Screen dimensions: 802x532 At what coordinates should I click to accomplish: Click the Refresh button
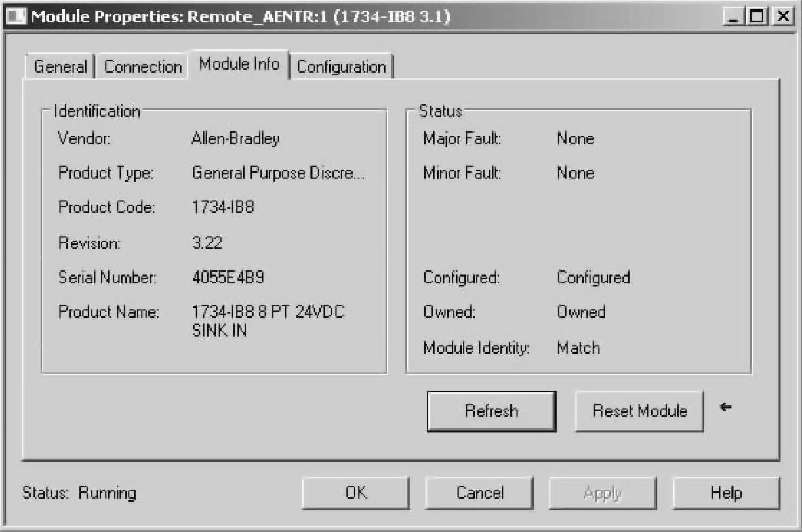click(x=492, y=411)
